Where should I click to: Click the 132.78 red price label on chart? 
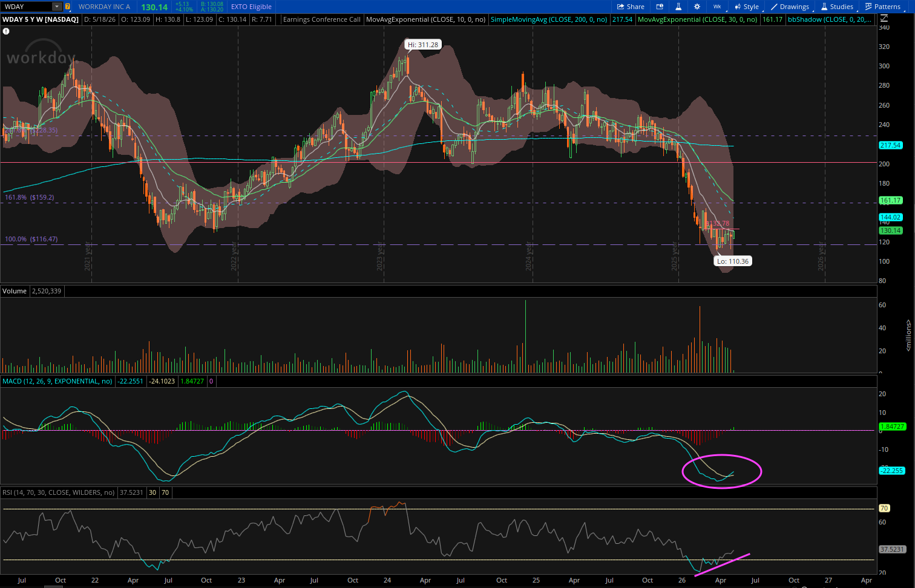[x=720, y=224]
